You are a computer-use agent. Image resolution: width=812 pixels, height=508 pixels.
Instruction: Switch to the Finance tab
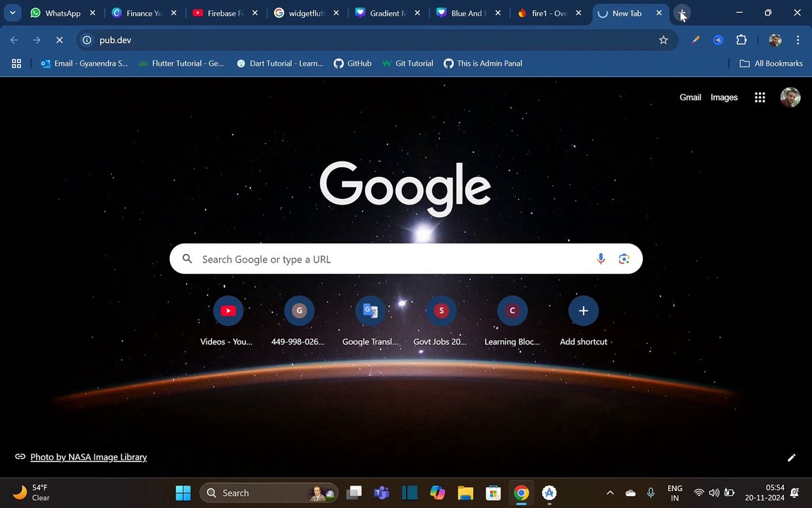137,13
